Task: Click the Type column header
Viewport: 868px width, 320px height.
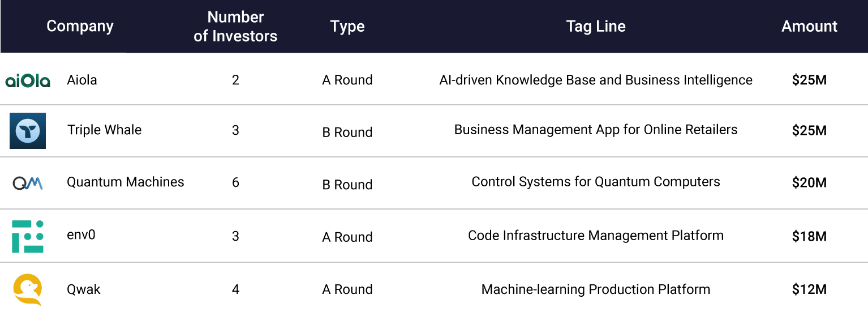Action: [x=347, y=26]
